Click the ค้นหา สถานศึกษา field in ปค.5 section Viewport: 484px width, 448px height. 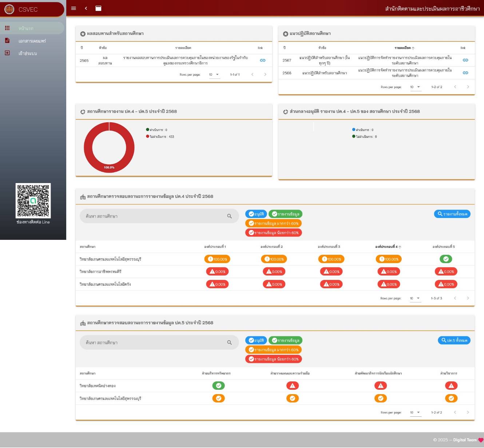pos(153,342)
